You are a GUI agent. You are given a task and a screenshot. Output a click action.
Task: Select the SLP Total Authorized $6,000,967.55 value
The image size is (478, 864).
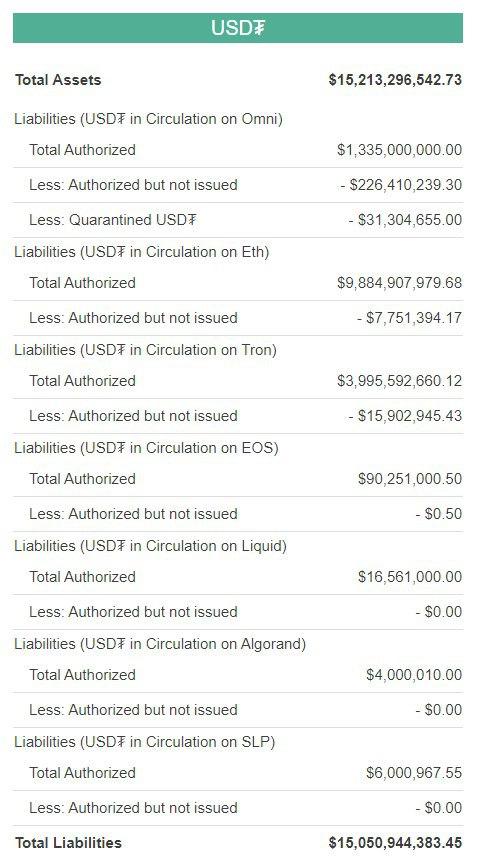click(414, 773)
